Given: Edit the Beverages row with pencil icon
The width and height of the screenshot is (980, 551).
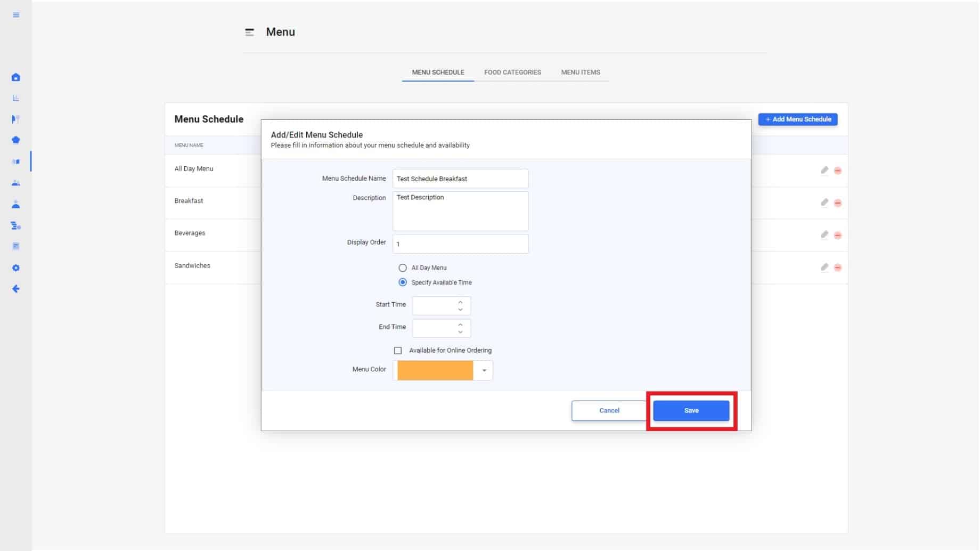Looking at the screenshot, I should tap(824, 235).
